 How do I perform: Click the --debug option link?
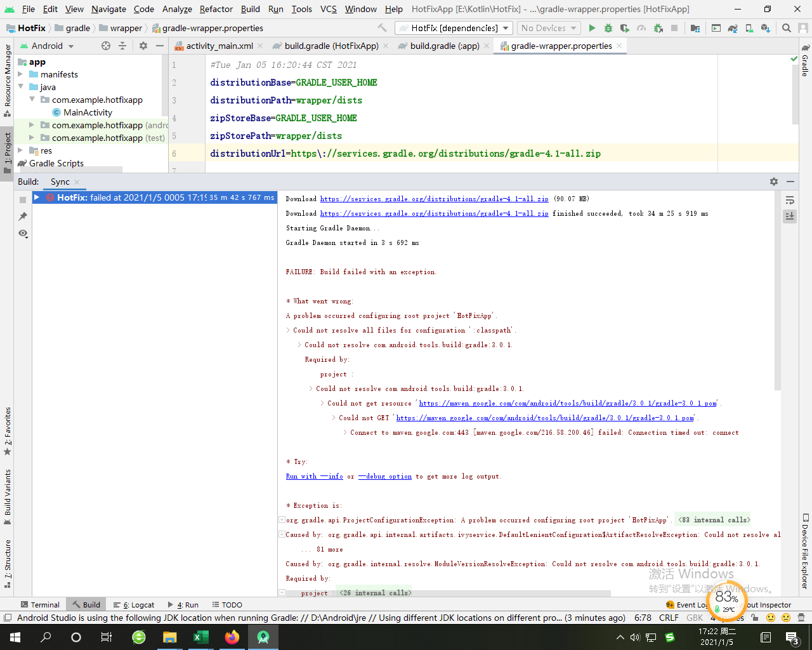(385, 476)
